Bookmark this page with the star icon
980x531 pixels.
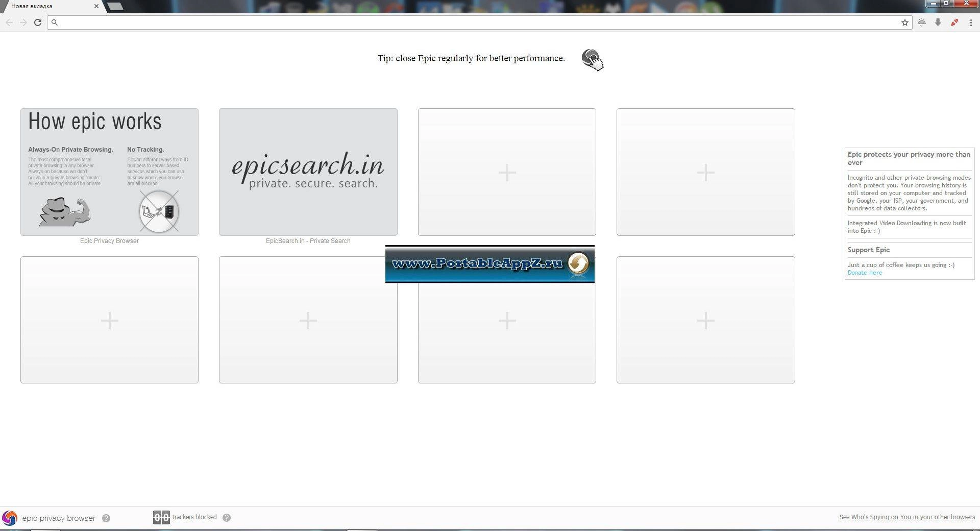point(905,22)
